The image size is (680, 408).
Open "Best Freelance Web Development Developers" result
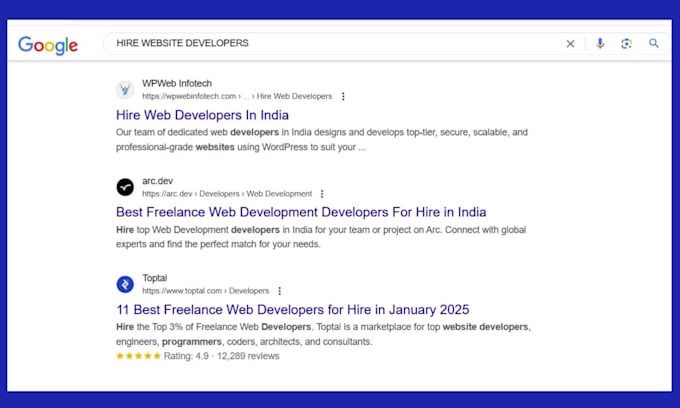[x=301, y=212]
